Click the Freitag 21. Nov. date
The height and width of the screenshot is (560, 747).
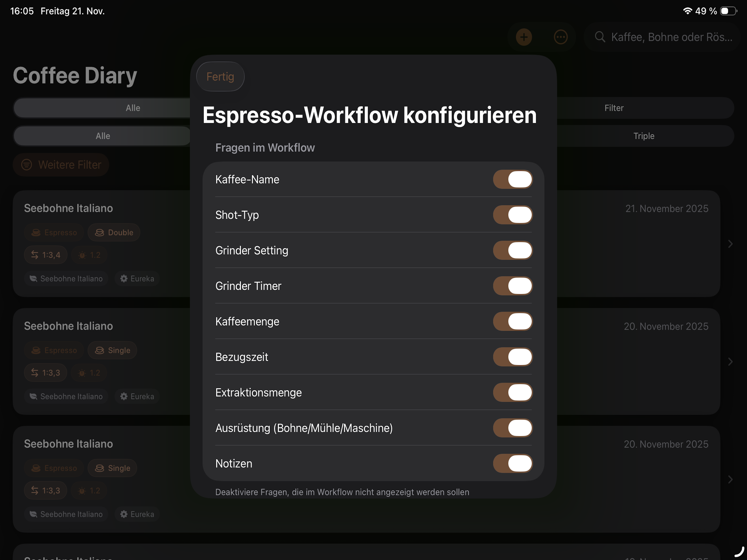point(72,11)
